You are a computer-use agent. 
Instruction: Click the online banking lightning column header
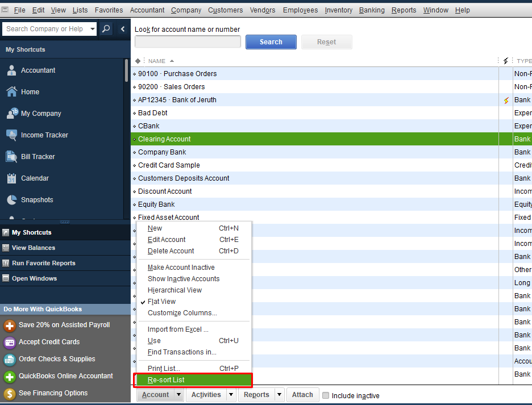[505, 61]
